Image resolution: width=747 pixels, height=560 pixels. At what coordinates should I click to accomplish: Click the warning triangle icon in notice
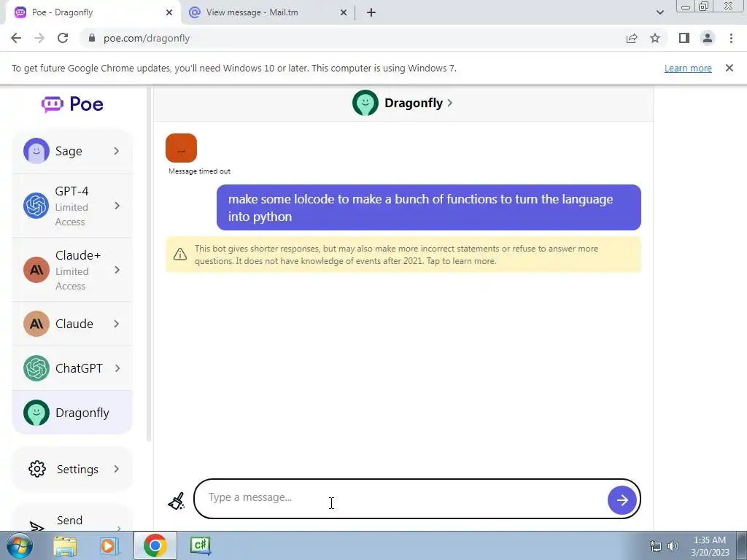click(x=180, y=254)
